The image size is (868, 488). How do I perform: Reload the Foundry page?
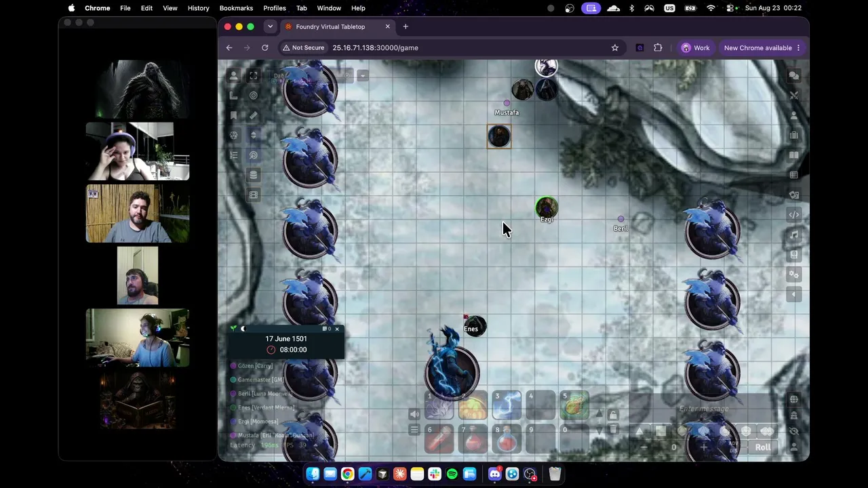tap(265, 48)
